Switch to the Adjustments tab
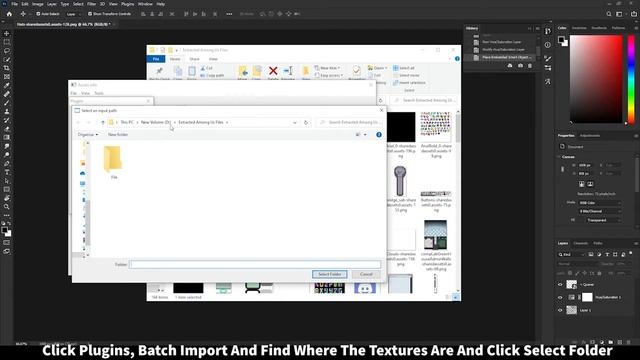 (x=590, y=136)
